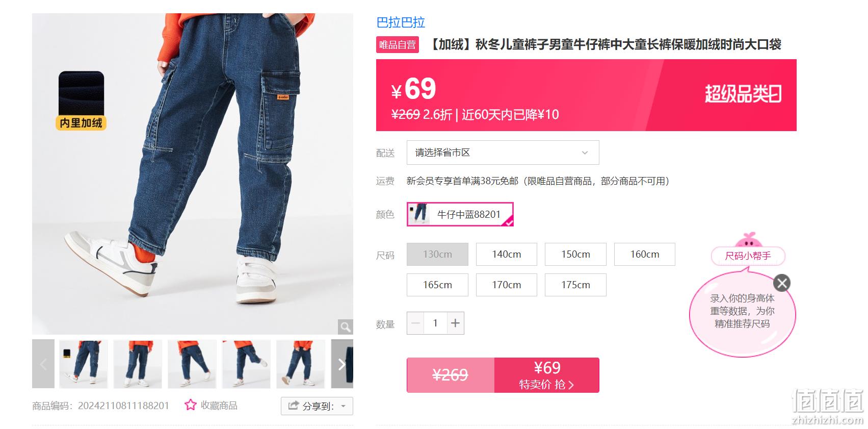
Task: Open the province and city delivery dropdown
Action: coord(503,153)
